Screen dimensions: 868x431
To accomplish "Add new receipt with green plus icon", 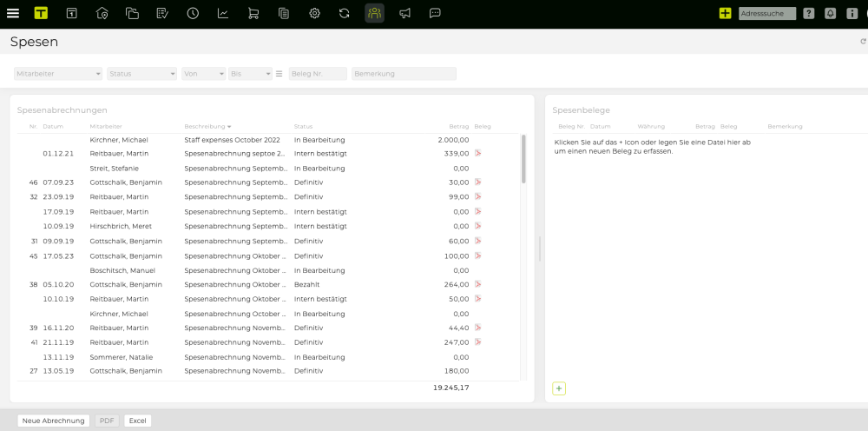I will click(559, 388).
